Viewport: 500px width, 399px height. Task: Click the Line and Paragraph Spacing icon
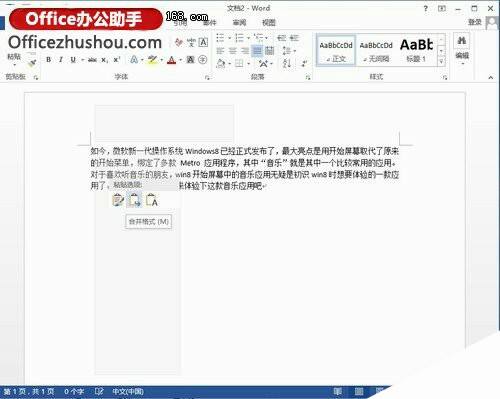287,51
